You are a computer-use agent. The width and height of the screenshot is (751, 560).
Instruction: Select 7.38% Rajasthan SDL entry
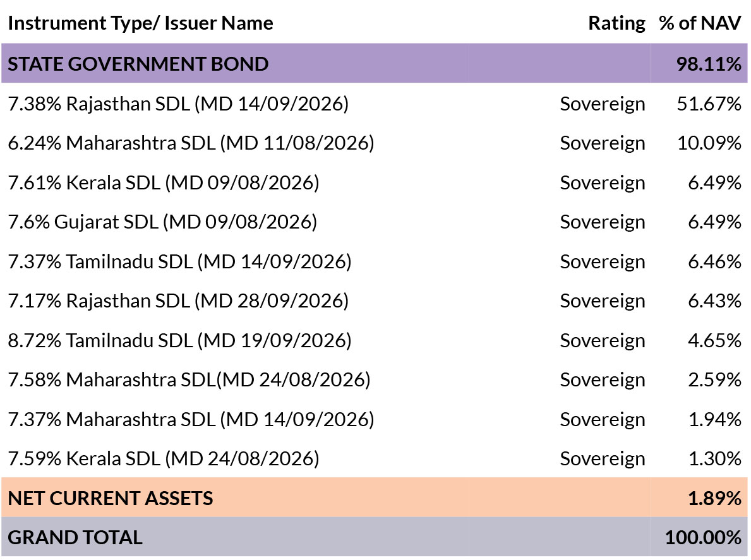click(x=178, y=104)
